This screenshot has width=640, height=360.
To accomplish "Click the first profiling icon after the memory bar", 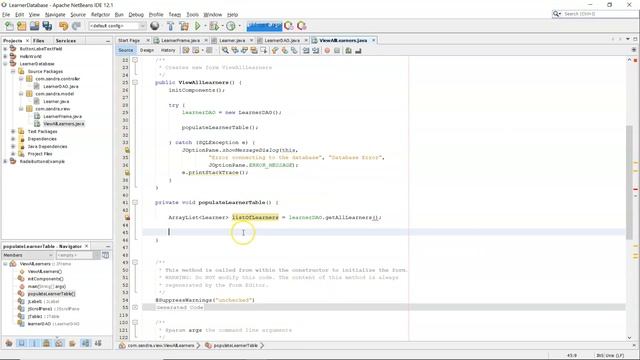I will (x=289, y=26).
